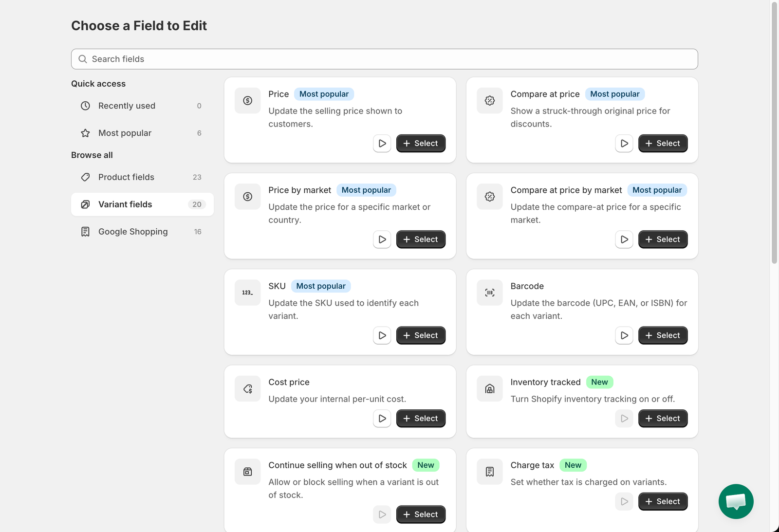Play the Barcode field preview
This screenshot has height=532, width=779.
[x=624, y=335]
